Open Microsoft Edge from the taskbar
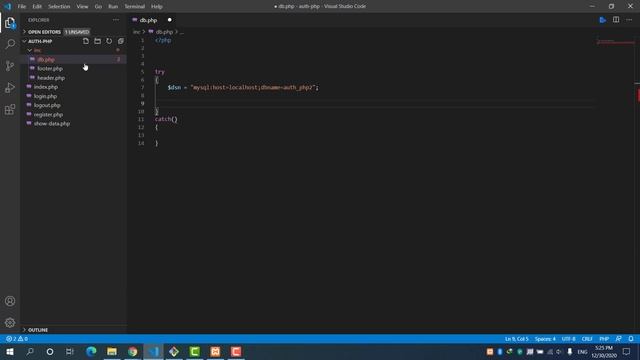This screenshot has height=360, width=640. tap(91, 351)
